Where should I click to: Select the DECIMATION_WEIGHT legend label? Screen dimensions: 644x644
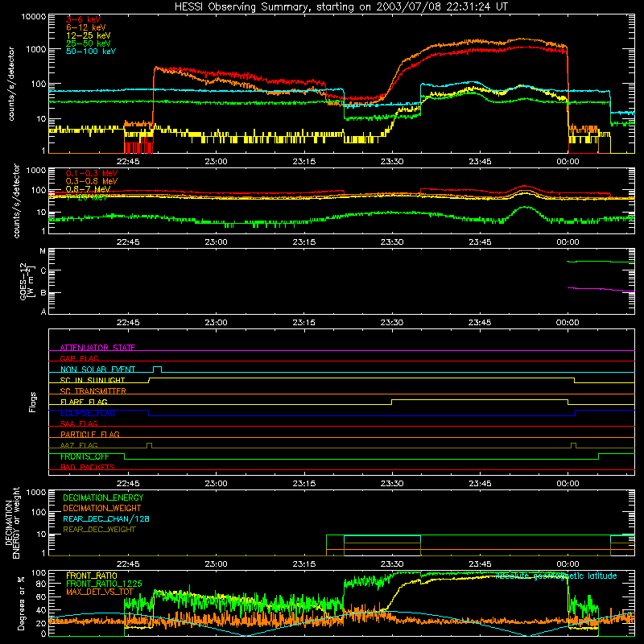point(102,508)
